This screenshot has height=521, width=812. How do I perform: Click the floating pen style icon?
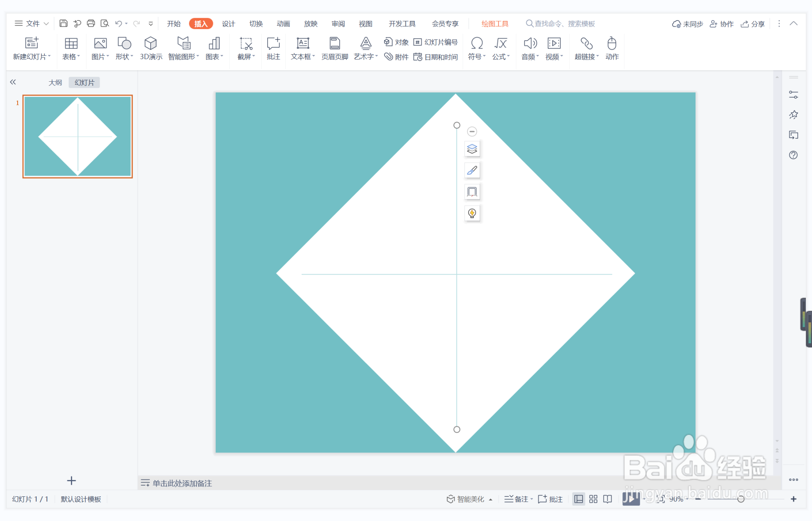(472, 170)
